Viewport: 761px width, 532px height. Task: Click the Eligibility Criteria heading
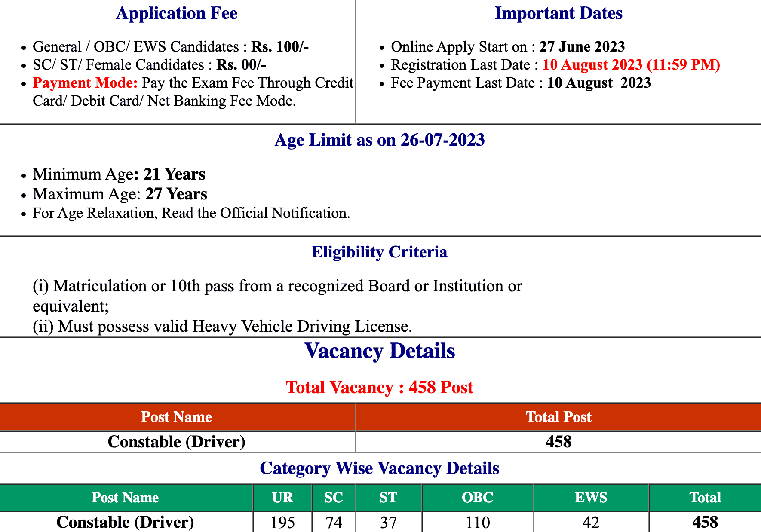[x=379, y=252]
